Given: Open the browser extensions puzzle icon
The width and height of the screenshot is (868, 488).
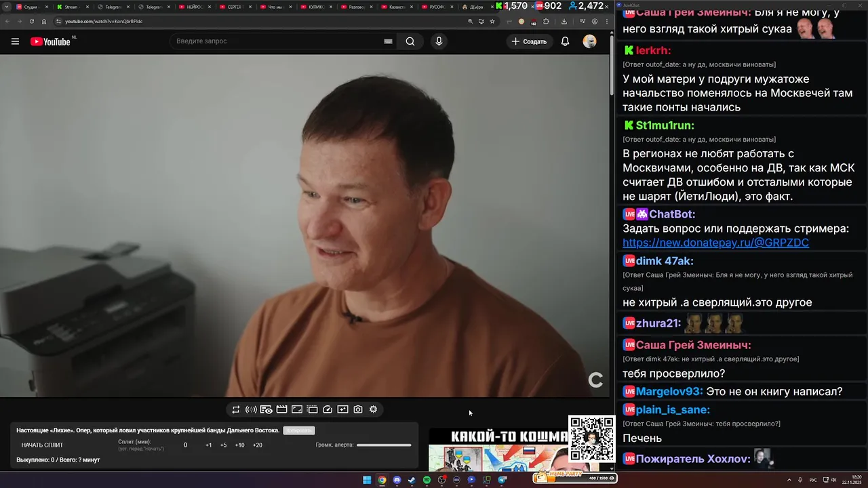Looking at the screenshot, I should (546, 21).
